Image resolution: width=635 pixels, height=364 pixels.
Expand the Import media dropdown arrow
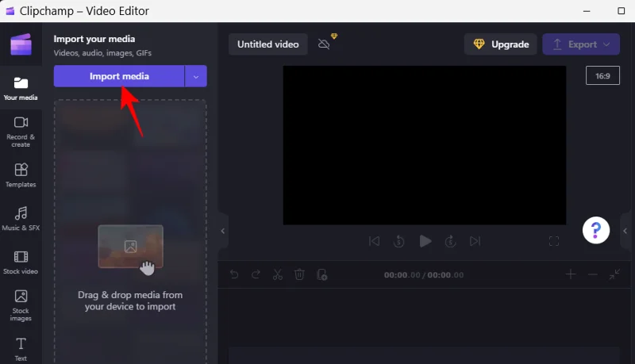coord(196,76)
